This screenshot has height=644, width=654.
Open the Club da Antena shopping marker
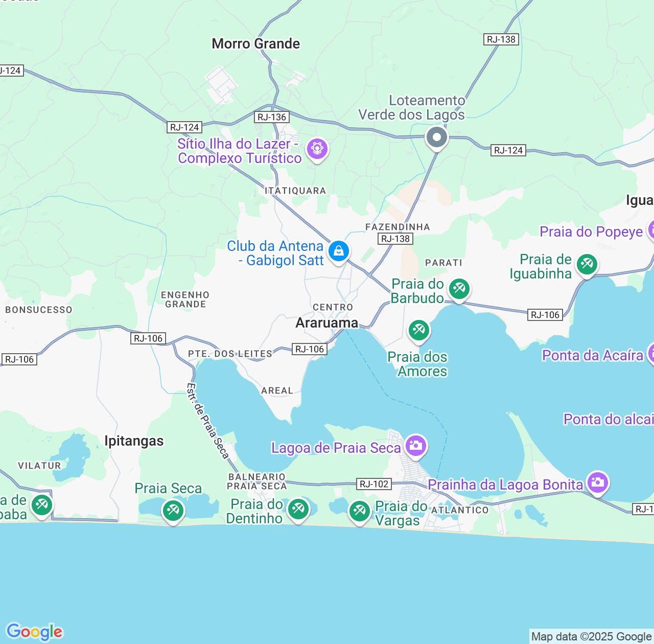338,251
